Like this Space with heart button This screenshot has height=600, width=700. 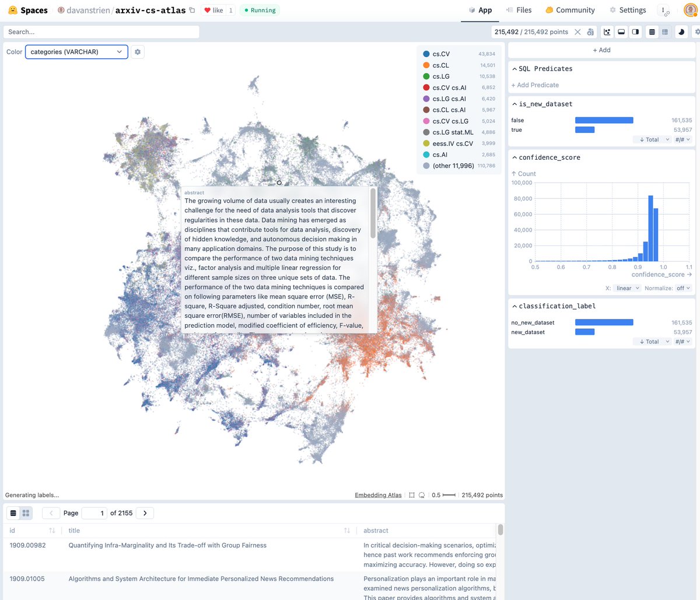(x=213, y=10)
